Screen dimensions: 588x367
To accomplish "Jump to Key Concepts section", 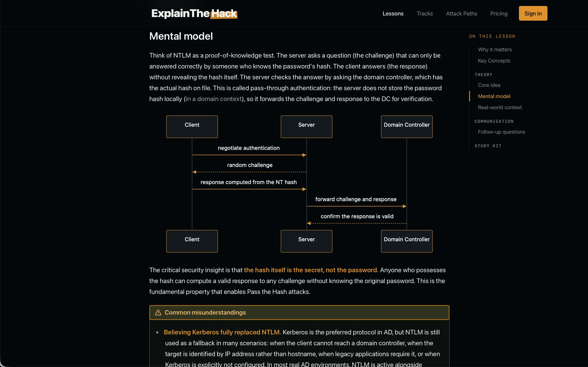I will (494, 61).
